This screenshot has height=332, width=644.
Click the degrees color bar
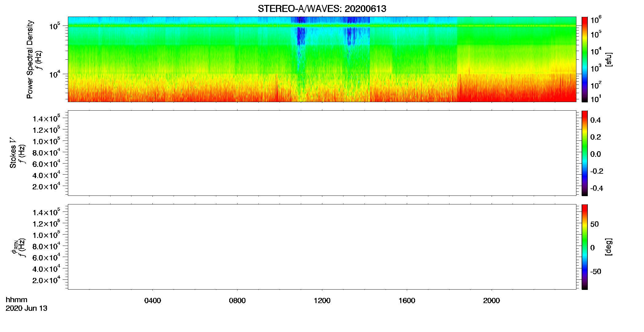pos(585,247)
